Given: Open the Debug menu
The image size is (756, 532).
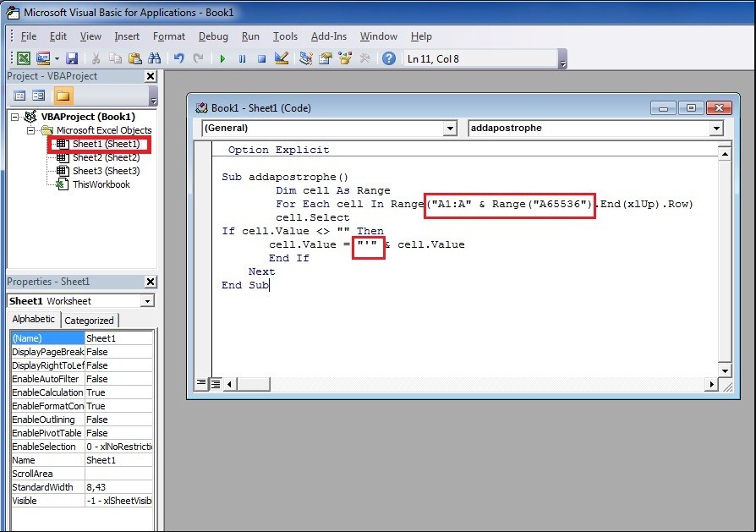Looking at the screenshot, I should [213, 36].
